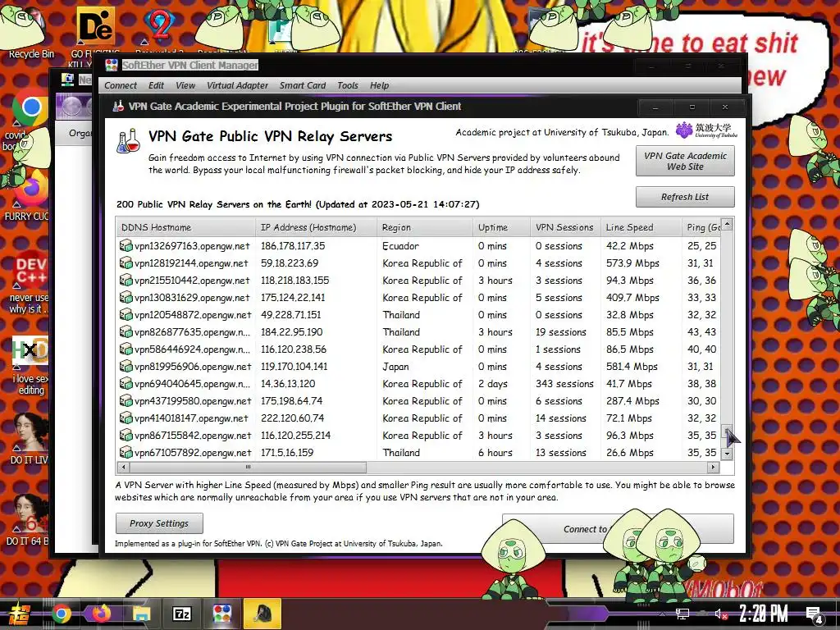Click the Refresh List button
Screen dimensions: 840x630
(x=685, y=197)
